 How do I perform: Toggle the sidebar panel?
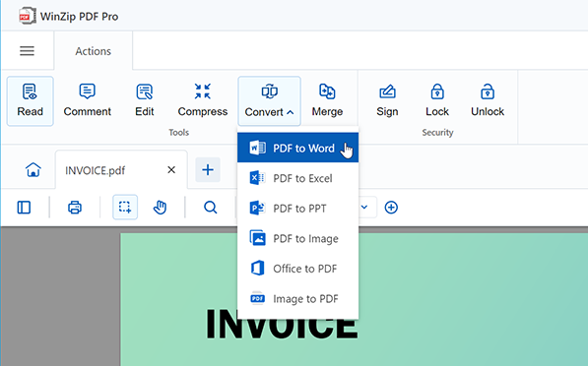click(x=24, y=208)
